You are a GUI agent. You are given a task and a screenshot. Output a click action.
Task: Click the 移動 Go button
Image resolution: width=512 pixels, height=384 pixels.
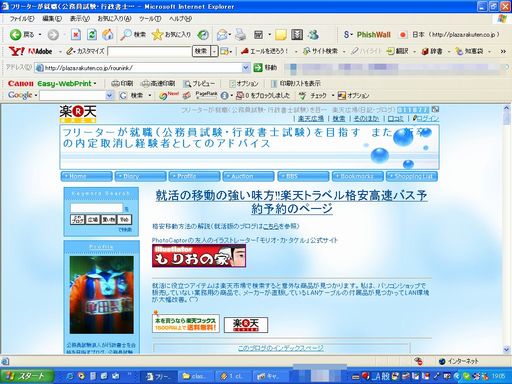click(x=265, y=68)
